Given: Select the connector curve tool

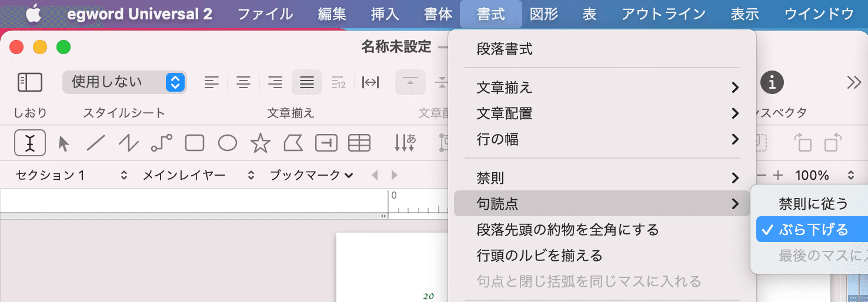Looking at the screenshot, I should 162,143.
